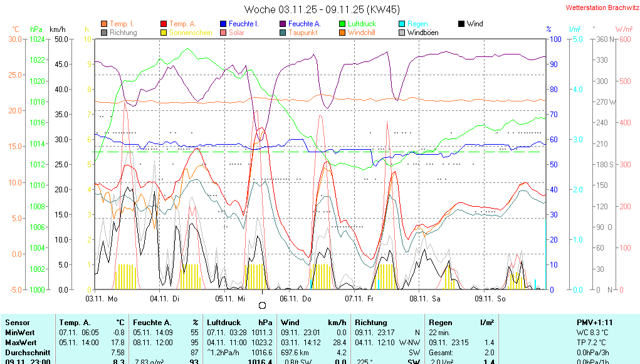This screenshot has height=364, width=640.
Task: Click the green Luftdruck legend swatch
Action: click(342, 24)
